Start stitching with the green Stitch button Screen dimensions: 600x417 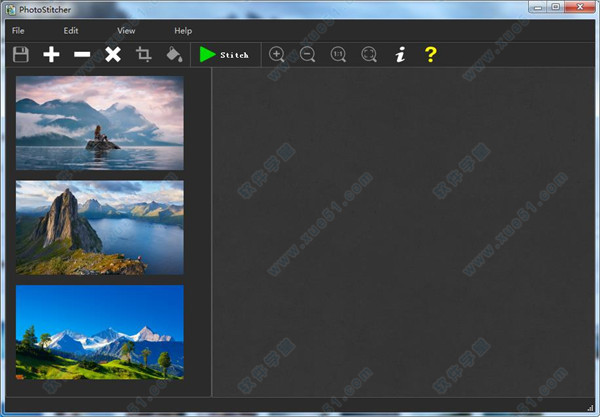[225, 55]
